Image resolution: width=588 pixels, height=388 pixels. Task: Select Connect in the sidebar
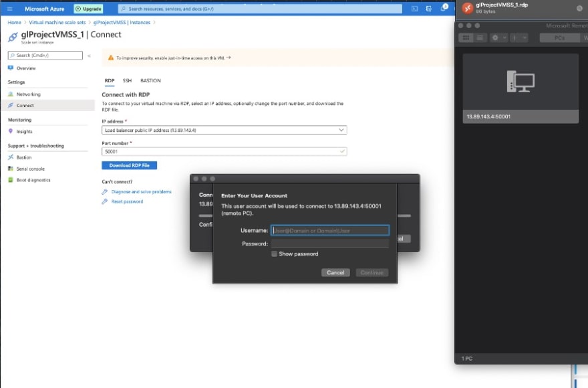pos(47,105)
